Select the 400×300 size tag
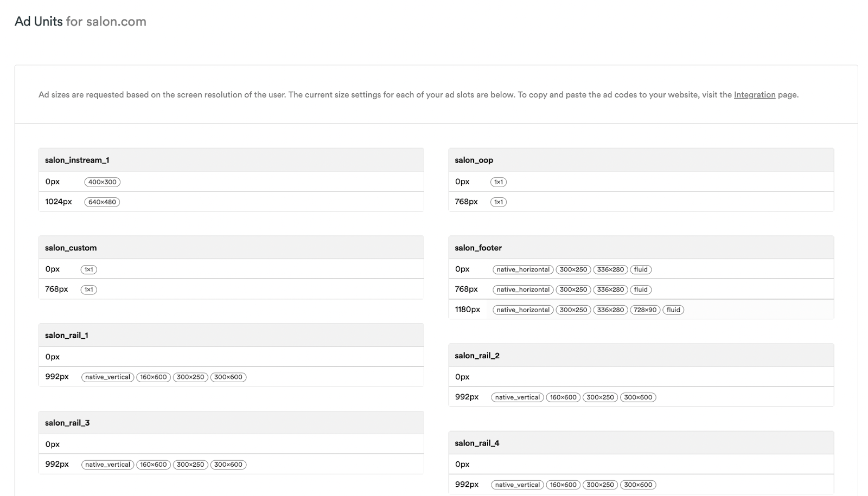This screenshot has height=496, width=868. (x=103, y=182)
